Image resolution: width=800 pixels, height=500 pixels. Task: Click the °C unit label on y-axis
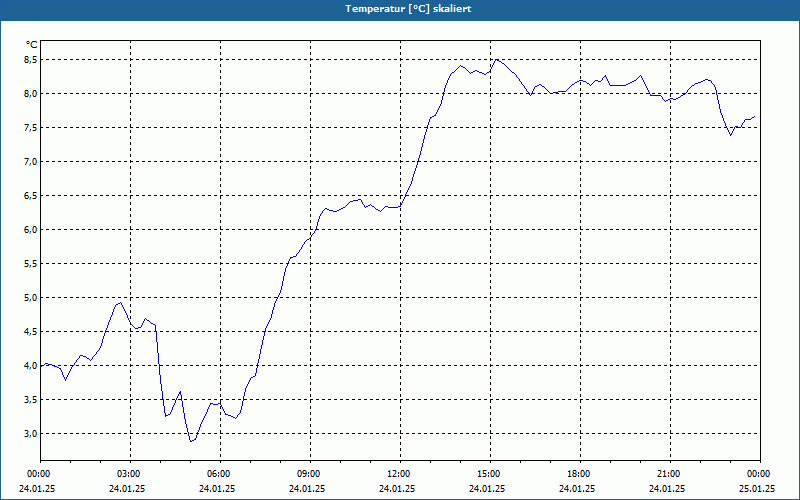(x=32, y=45)
